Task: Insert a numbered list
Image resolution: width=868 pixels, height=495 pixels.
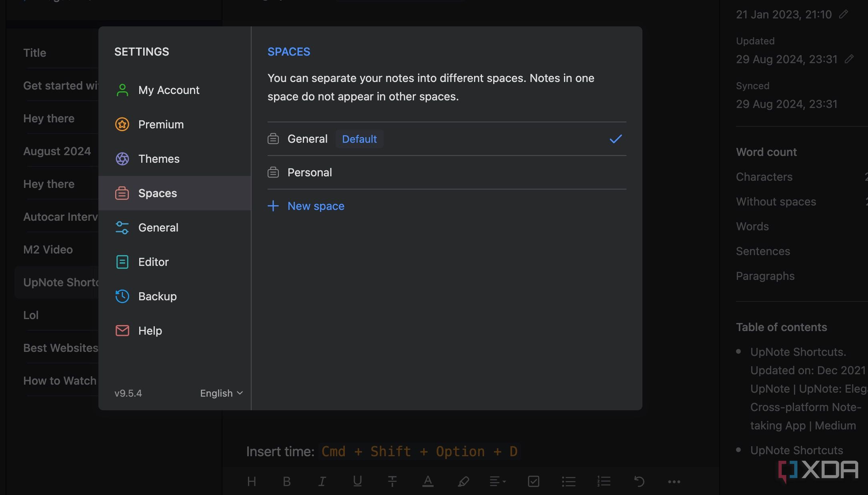Action: [x=604, y=481]
